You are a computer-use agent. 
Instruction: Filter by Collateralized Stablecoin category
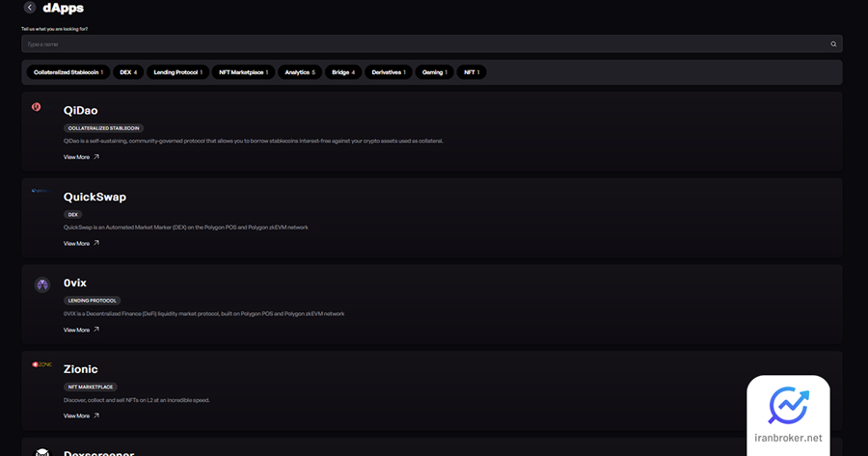[x=68, y=72]
